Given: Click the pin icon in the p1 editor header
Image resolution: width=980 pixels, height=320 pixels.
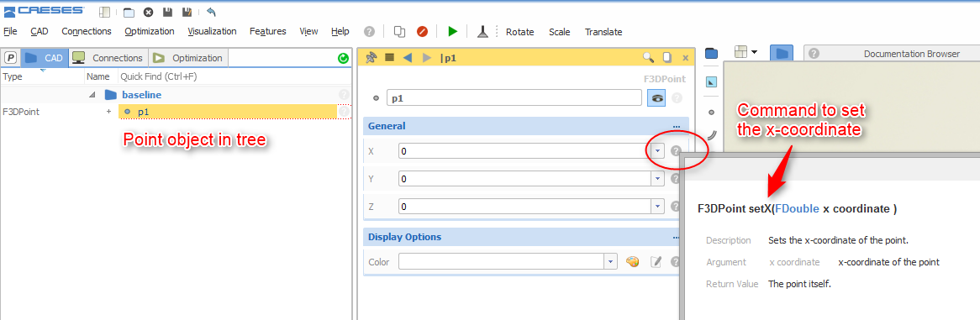Looking at the screenshot, I should click(x=371, y=57).
